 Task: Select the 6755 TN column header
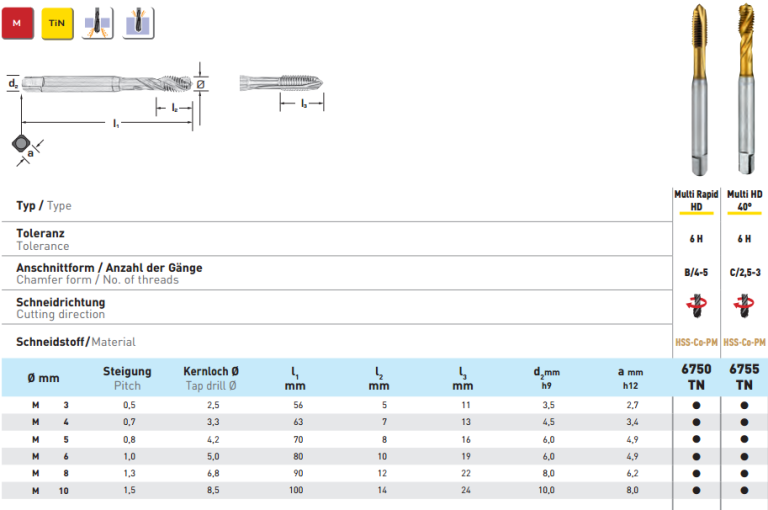click(x=744, y=377)
